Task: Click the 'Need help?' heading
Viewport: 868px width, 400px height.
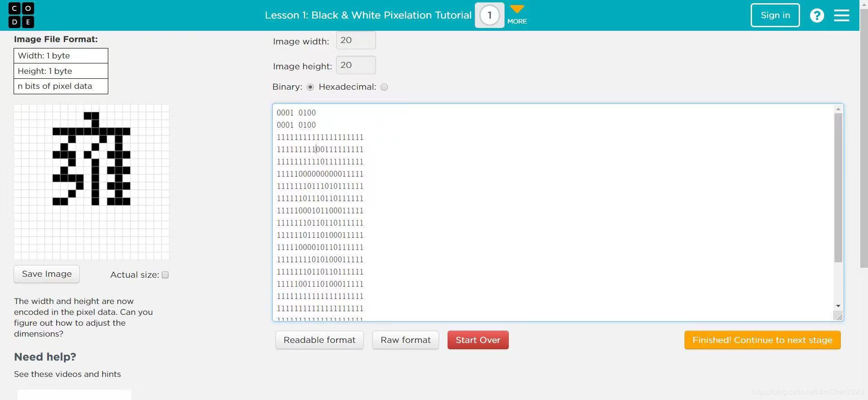Action: tap(45, 357)
